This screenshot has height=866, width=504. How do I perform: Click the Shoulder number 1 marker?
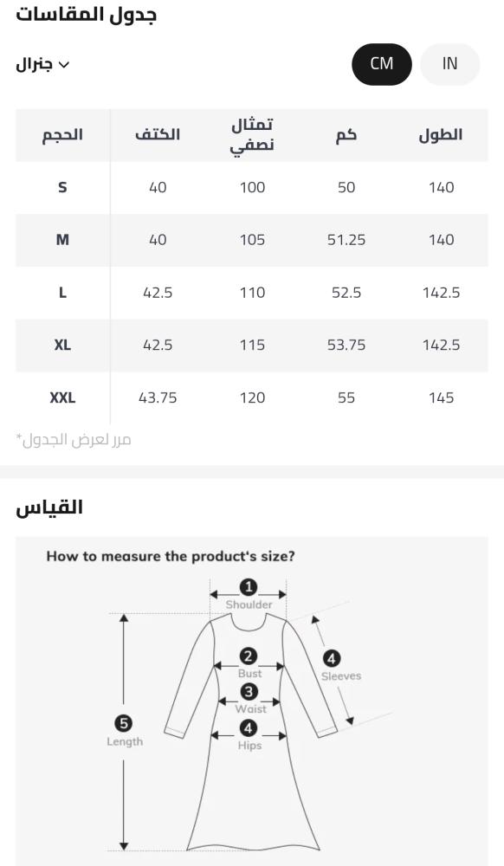tap(249, 586)
